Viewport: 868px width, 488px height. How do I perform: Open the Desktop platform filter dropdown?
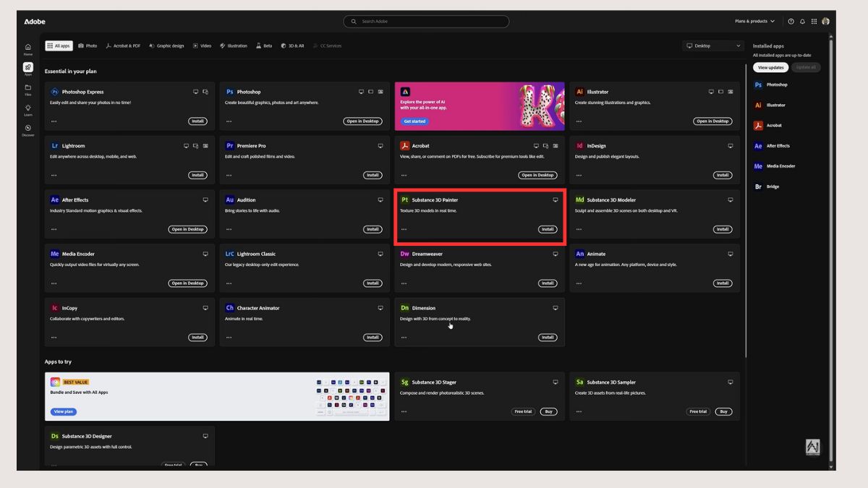pyautogui.click(x=713, y=46)
